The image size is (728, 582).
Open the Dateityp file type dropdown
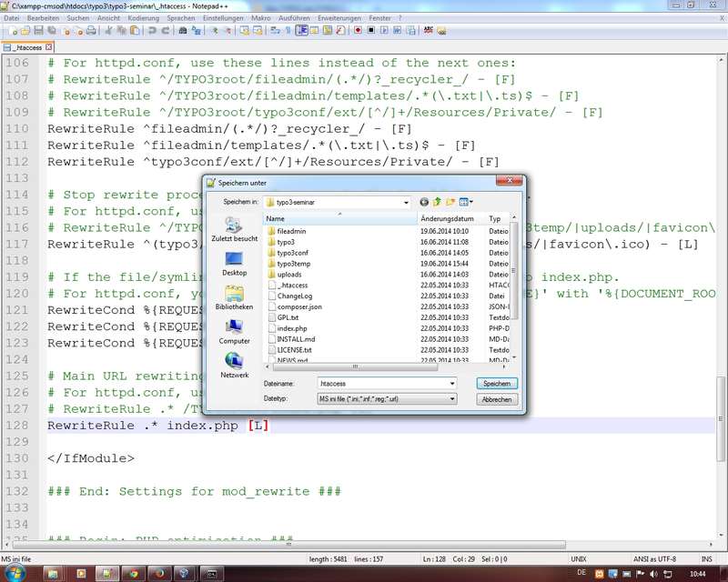point(451,399)
